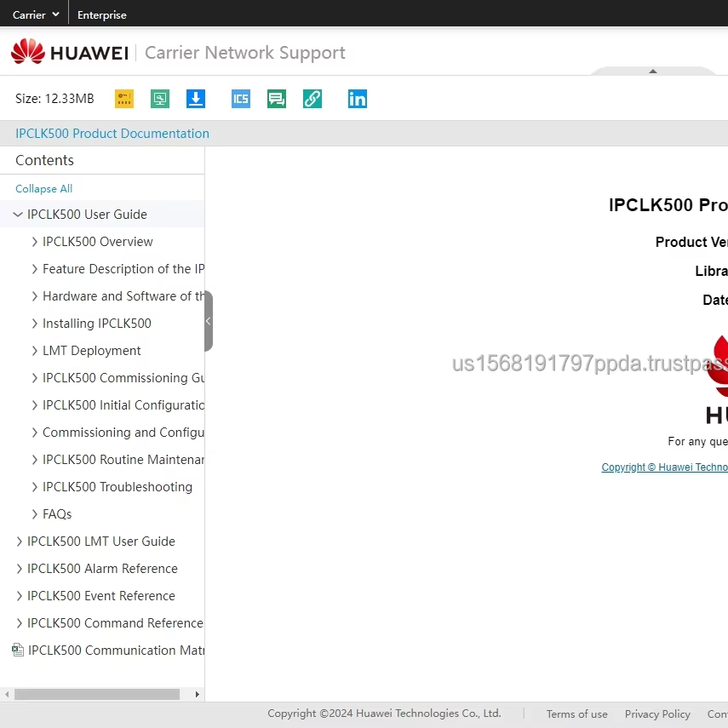Open Privacy Policy footer link
Screen dimensions: 728x728
pos(657,714)
